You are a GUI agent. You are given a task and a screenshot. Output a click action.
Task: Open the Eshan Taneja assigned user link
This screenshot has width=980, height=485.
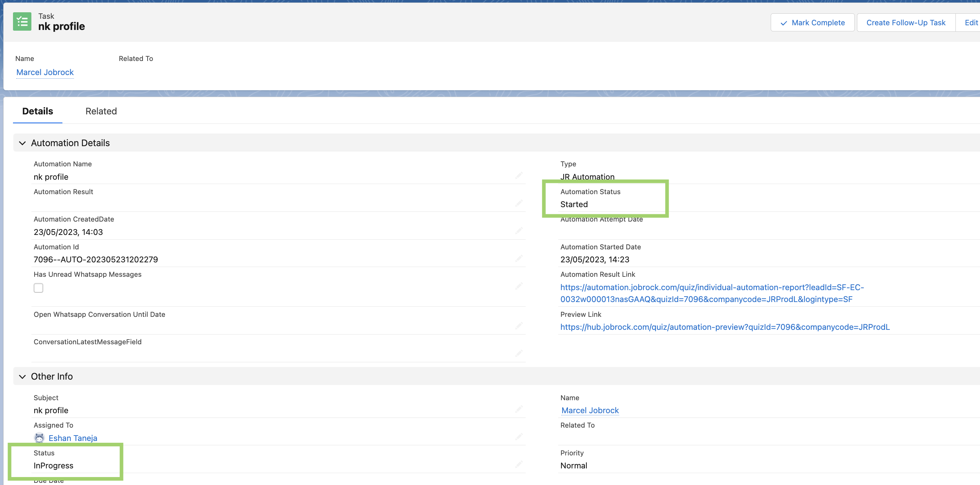(73, 438)
